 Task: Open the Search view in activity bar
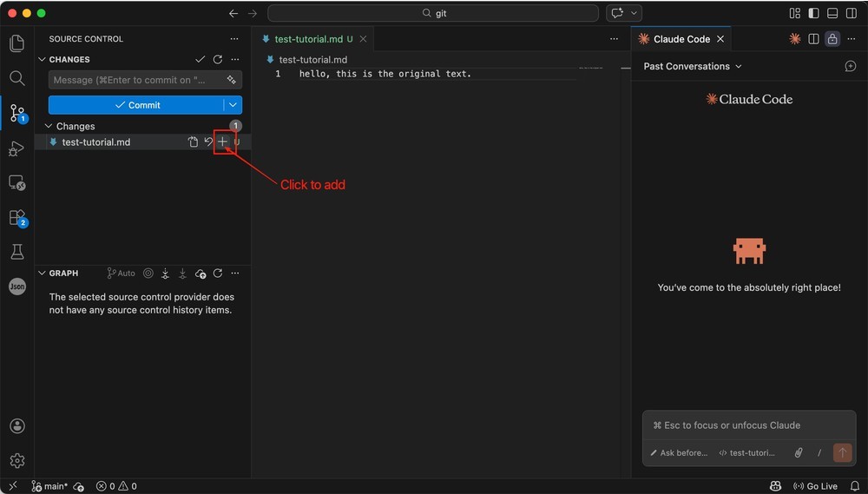[x=17, y=78]
